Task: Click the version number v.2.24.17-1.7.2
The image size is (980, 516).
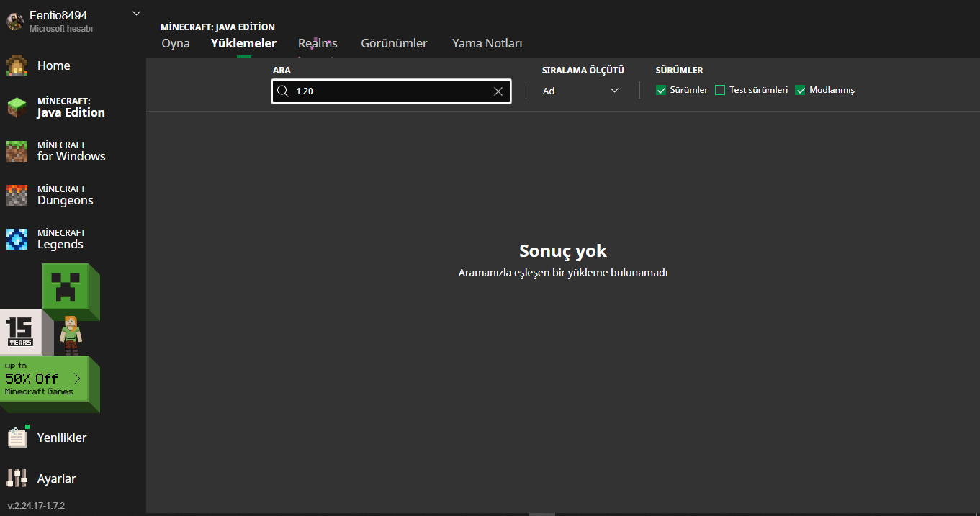Action: [x=36, y=506]
